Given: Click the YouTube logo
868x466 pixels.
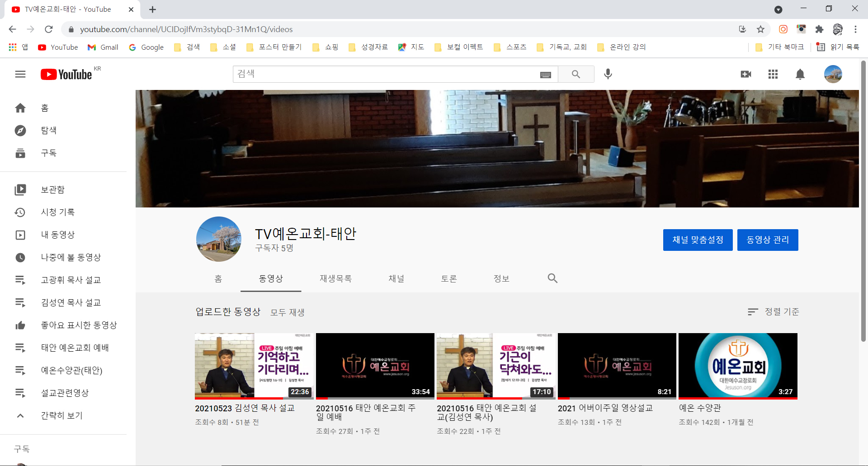Looking at the screenshot, I should (66, 74).
